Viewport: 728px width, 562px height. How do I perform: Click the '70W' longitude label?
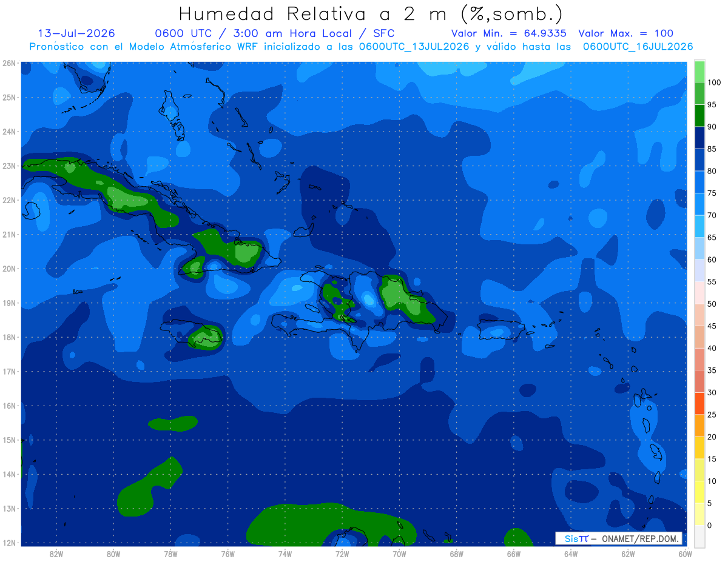pyautogui.click(x=399, y=554)
